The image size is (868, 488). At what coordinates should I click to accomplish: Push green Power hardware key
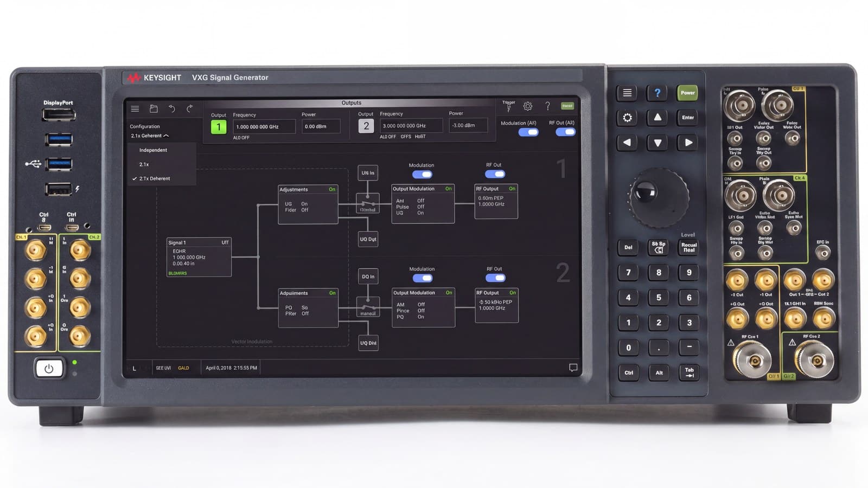pos(688,93)
